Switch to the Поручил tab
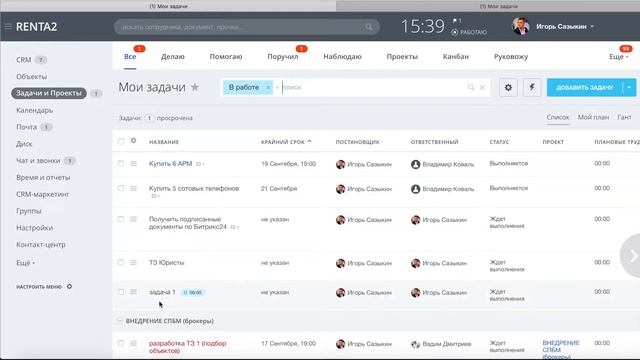The height and width of the screenshot is (360, 640). tap(282, 57)
